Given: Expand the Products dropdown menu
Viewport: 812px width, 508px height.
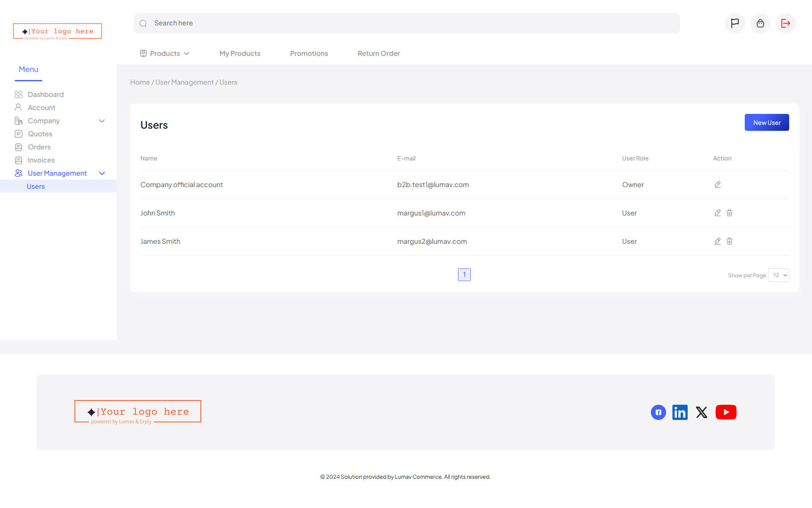Looking at the screenshot, I should (x=165, y=53).
